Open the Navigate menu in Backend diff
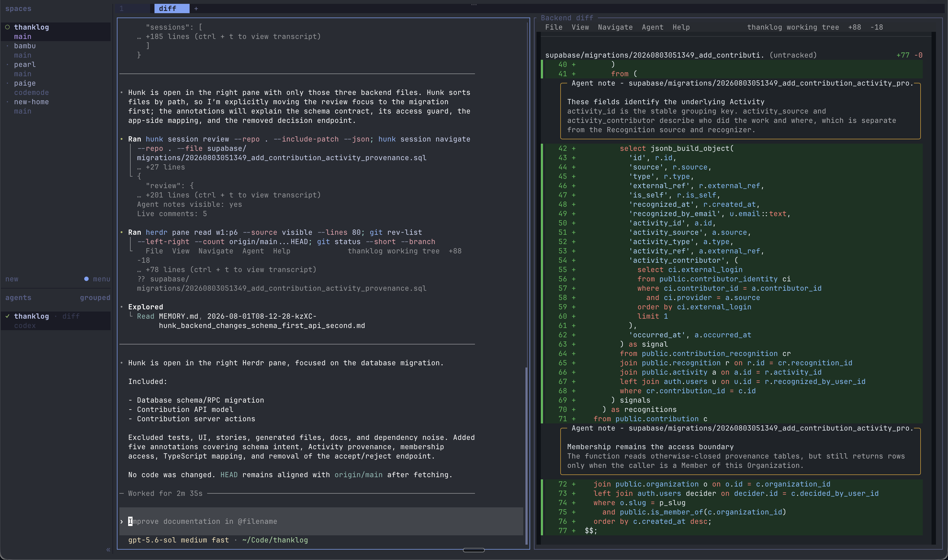 pos(615,27)
